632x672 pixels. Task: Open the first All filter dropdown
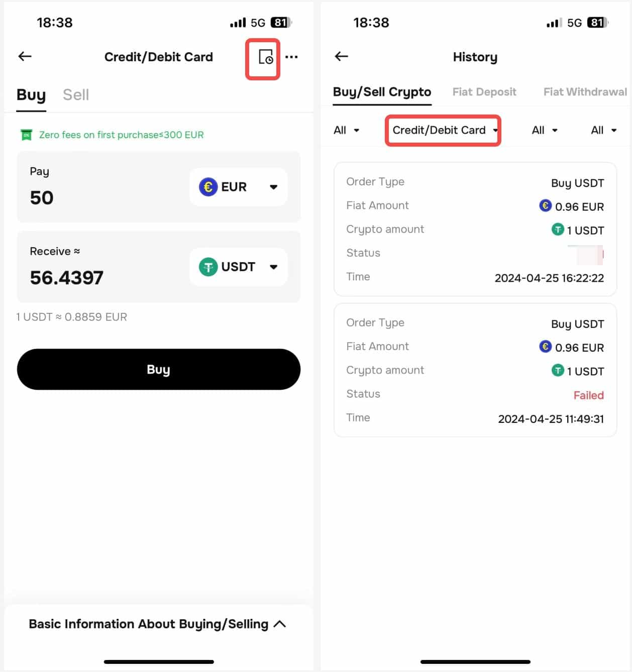346,131
